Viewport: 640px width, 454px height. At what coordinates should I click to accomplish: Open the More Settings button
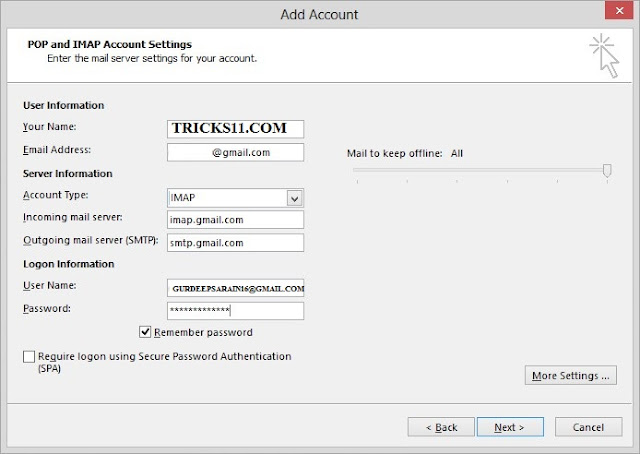click(571, 375)
